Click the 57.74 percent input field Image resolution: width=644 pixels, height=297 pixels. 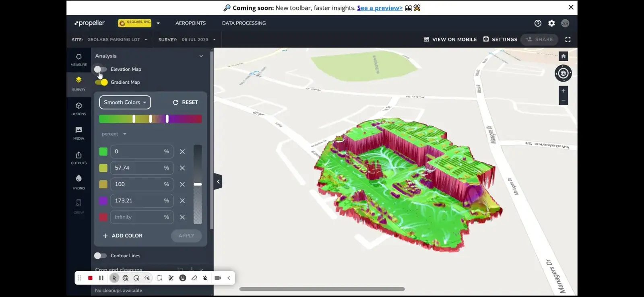[x=142, y=168]
